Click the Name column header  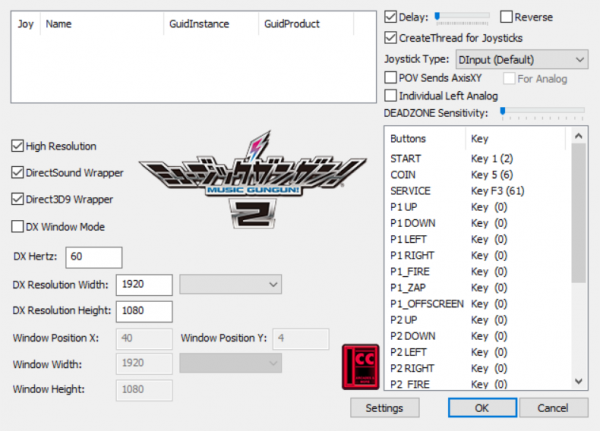click(60, 21)
